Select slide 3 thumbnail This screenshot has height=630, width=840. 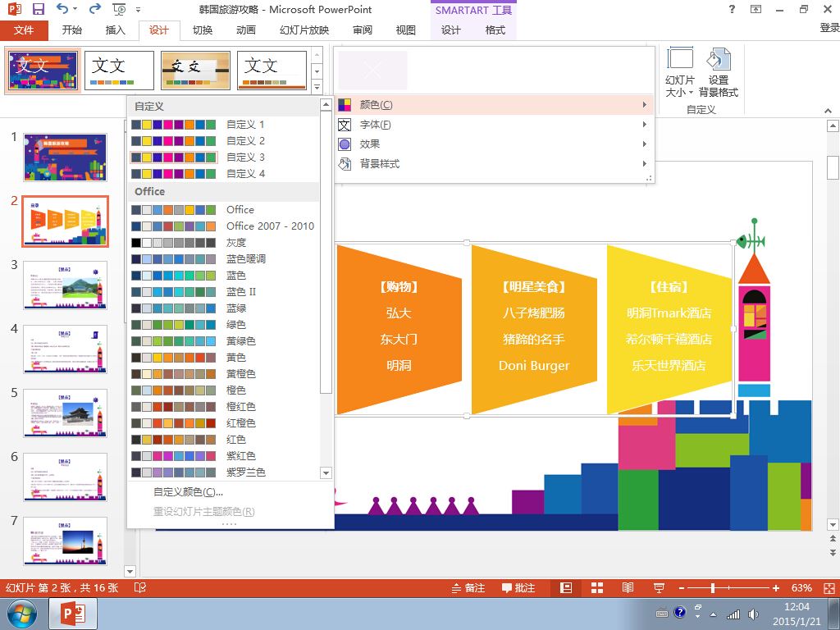coord(65,285)
